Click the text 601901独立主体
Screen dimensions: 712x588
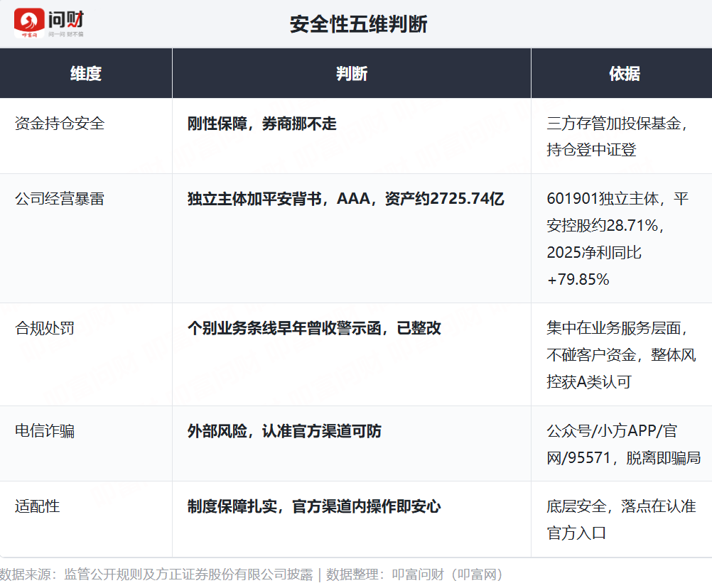(603, 199)
